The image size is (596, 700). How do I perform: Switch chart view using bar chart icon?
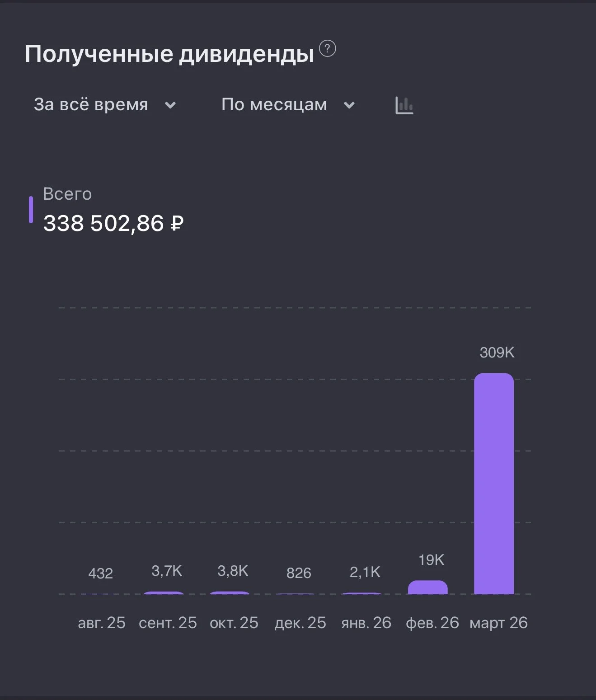click(404, 105)
